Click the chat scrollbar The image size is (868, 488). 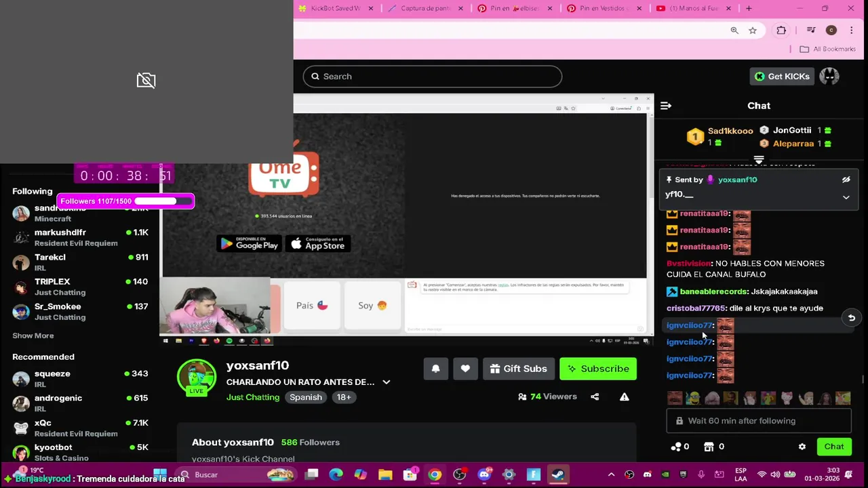click(863, 380)
